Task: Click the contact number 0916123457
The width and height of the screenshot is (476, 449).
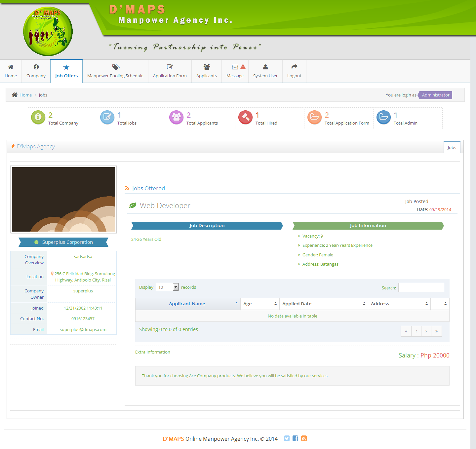Action: 83,319
